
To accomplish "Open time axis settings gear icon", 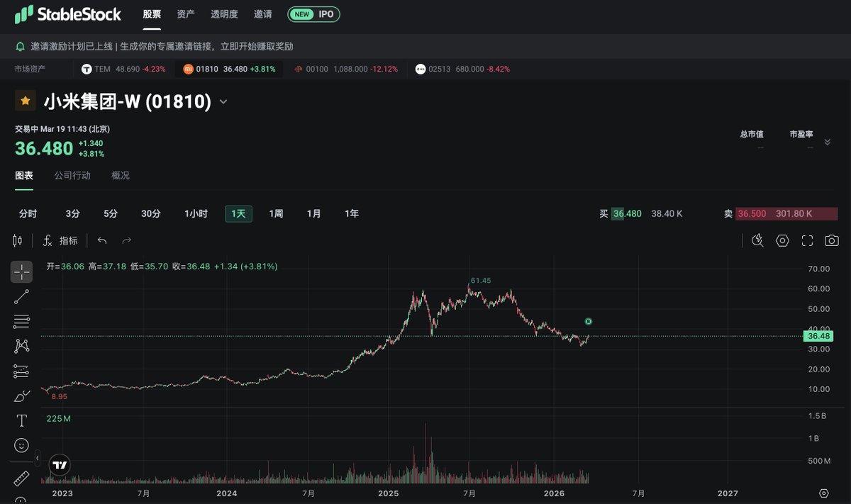I will [824, 493].
